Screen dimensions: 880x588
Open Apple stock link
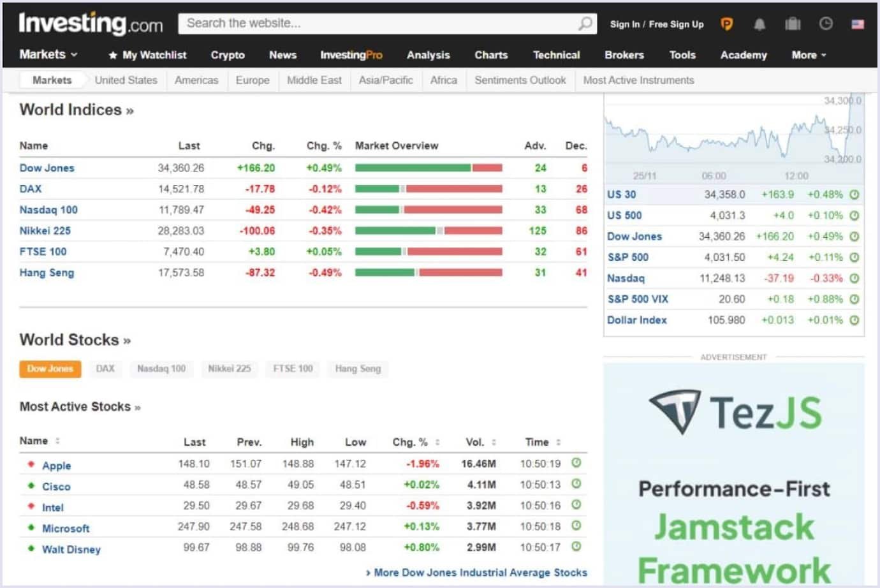coord(56,466)
